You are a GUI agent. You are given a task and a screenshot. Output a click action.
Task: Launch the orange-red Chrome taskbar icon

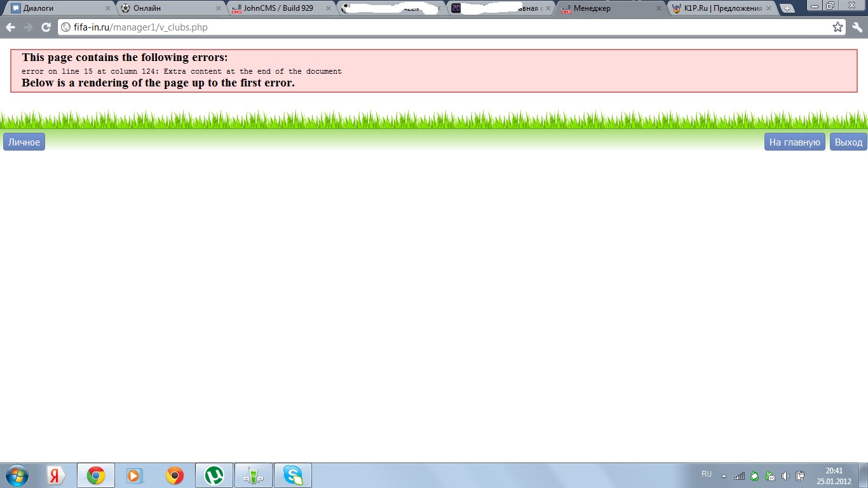[175, 475]
